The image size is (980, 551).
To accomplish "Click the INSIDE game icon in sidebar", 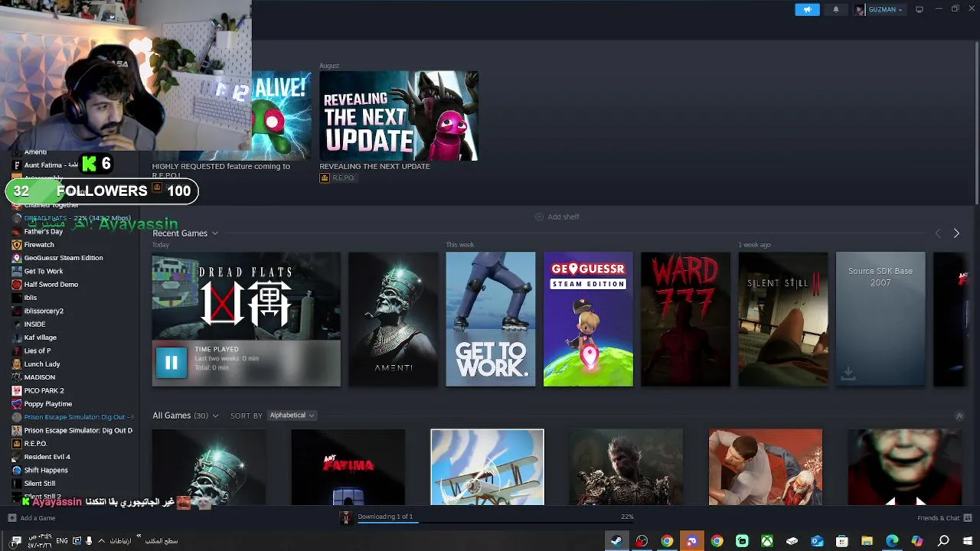I will [x=17, y=324].
